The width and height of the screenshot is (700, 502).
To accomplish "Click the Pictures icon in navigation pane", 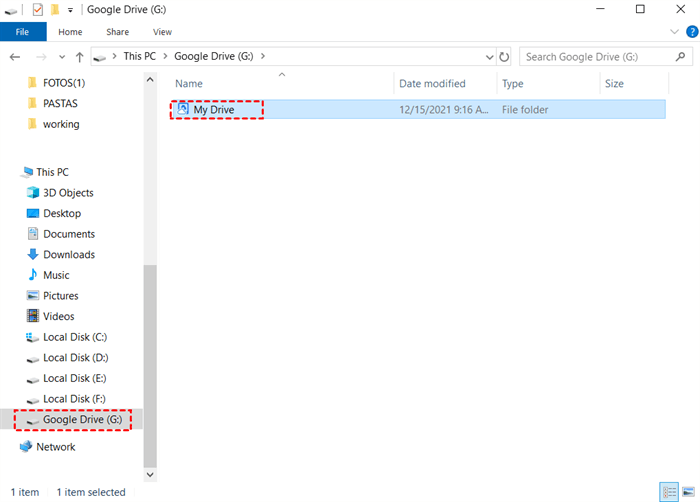I will (x=33, y=296).
